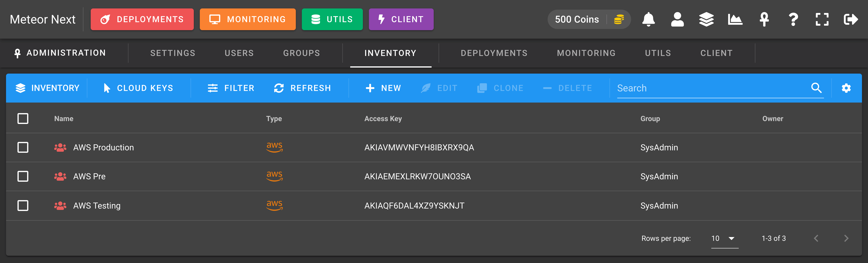Click SysAdmin group in AWS Production row

tap(659, 147)
